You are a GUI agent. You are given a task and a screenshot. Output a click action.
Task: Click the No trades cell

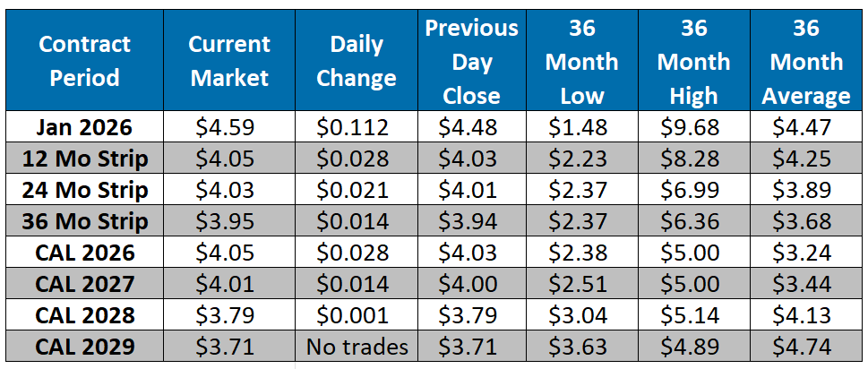[357, 347]
